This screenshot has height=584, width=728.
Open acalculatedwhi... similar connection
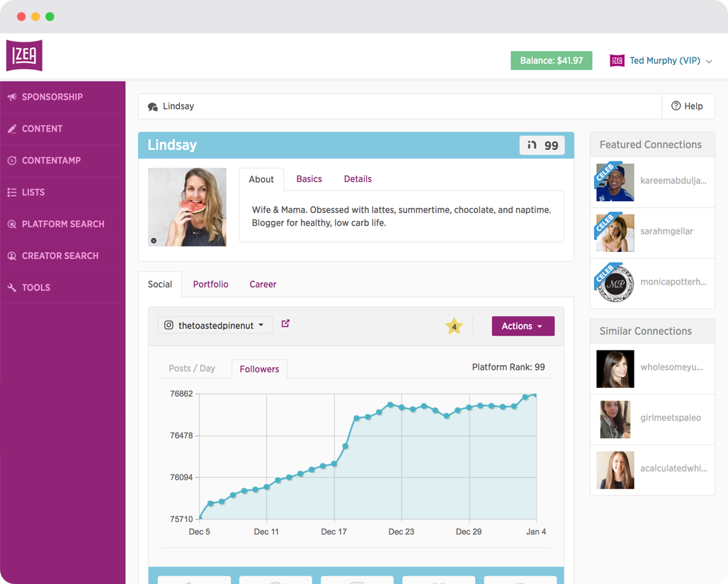click(x=652, y=470)
